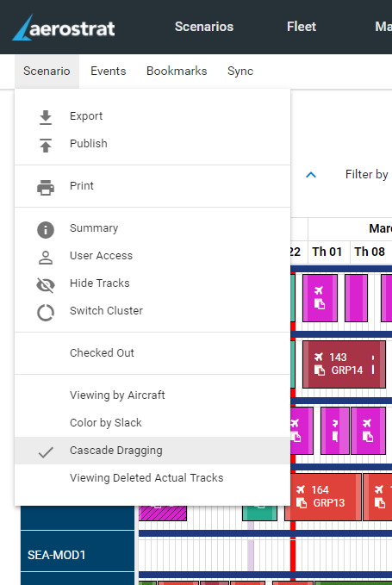Screen dimensions: 392x585
Task: Click the Publish upload arrow icon
Action: [x=46, y=145]
